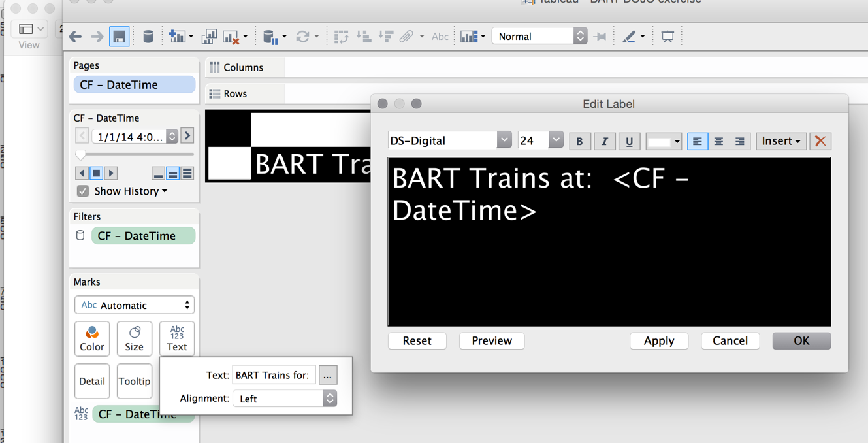The width and height of the screenshot is (868, 443).
Task: Click the Columns shelf label
Action: pos(243,67)
